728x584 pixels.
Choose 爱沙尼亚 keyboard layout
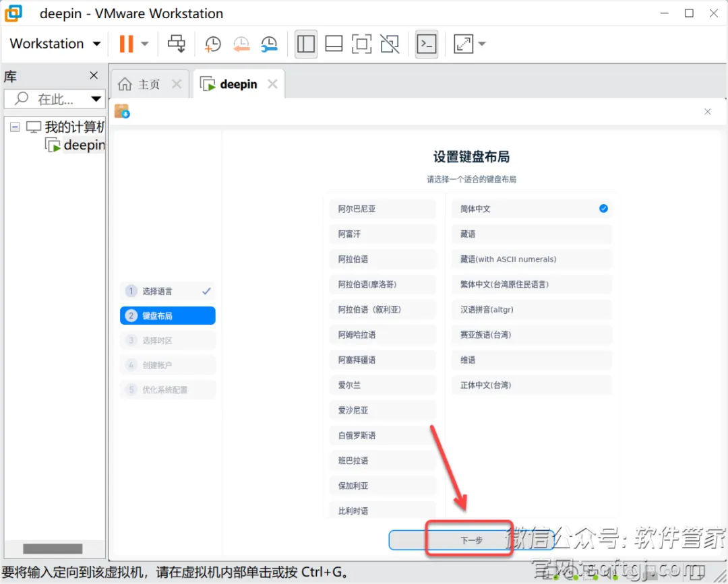pyautogui.click(x=383, y=410)
